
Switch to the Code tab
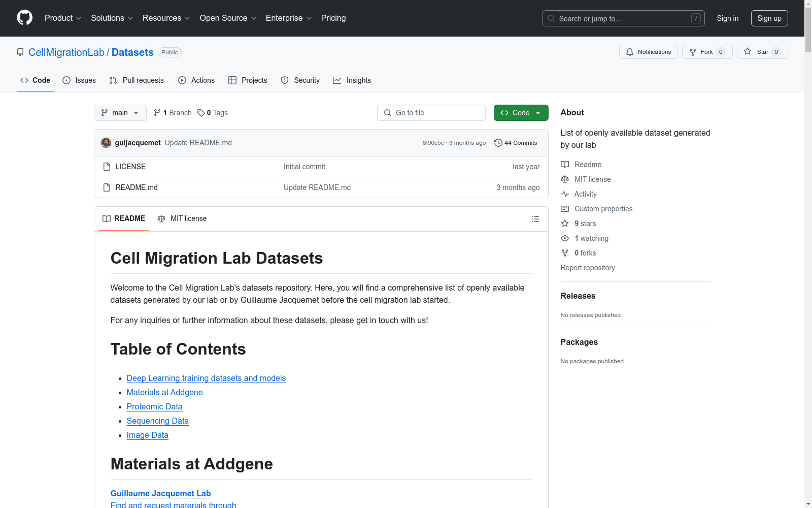point(36,80)
